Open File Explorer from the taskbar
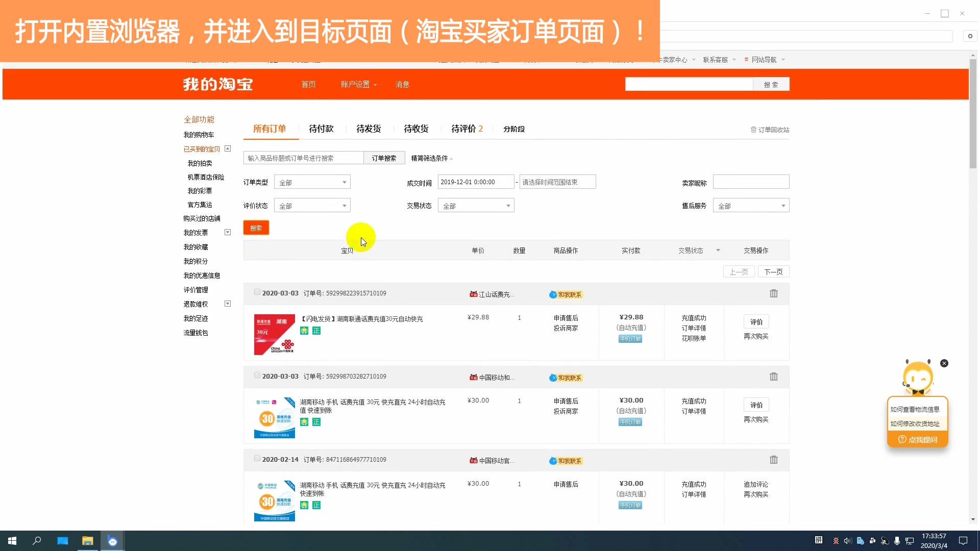This screenshot has height=551, width=980. pyautogui.click(x=88, y=541)
